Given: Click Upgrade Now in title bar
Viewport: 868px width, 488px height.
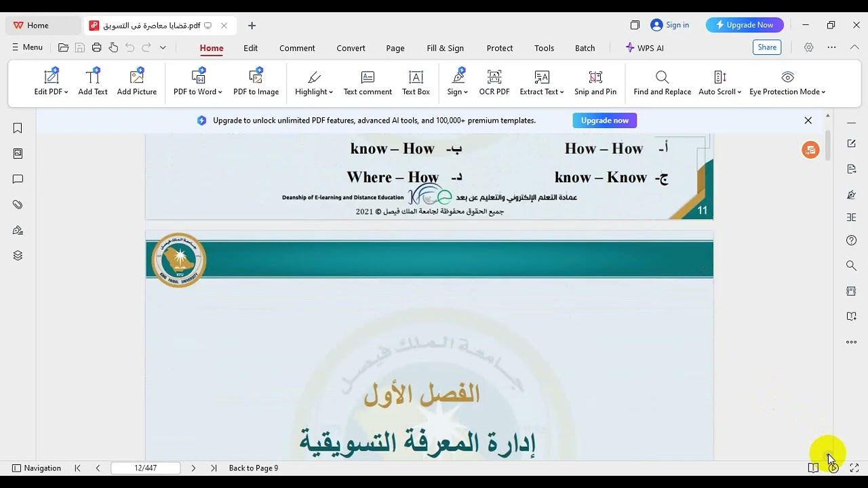Looking at the screenshot, I should click(745, 25).
